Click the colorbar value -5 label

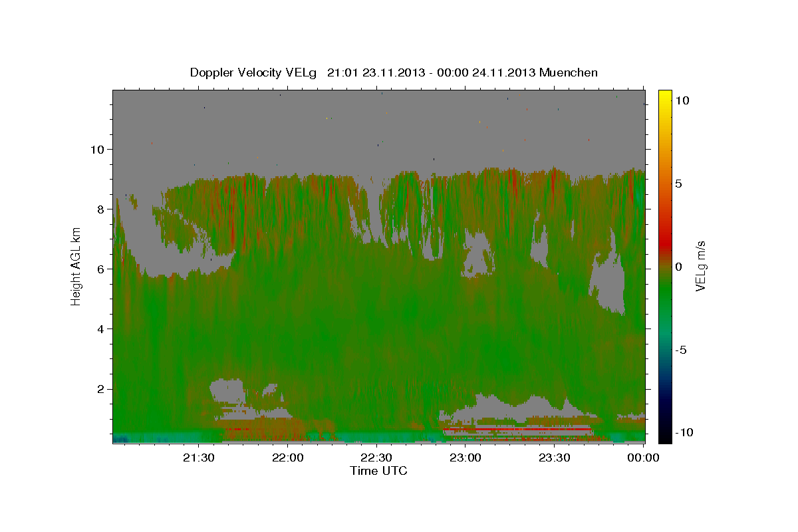coord(682,349)
